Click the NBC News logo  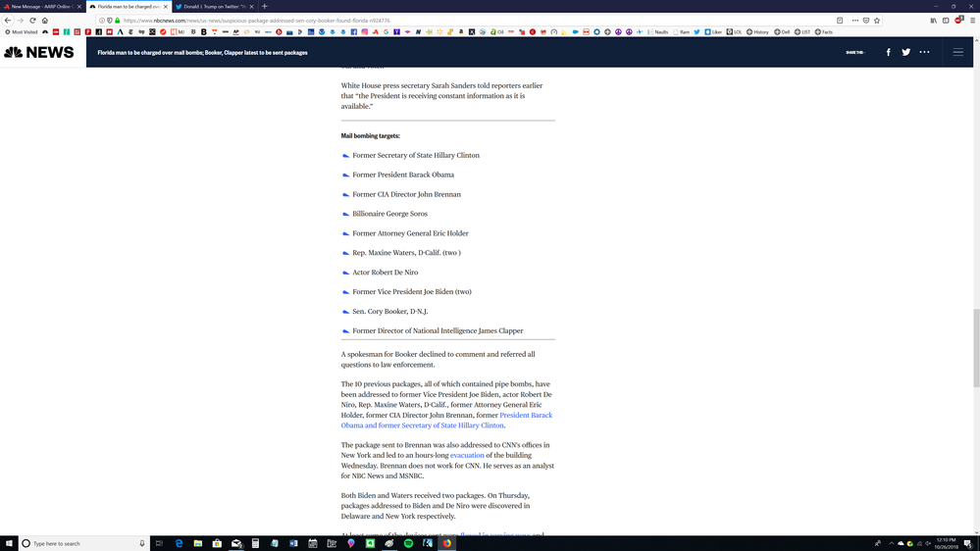coord(39,53)
